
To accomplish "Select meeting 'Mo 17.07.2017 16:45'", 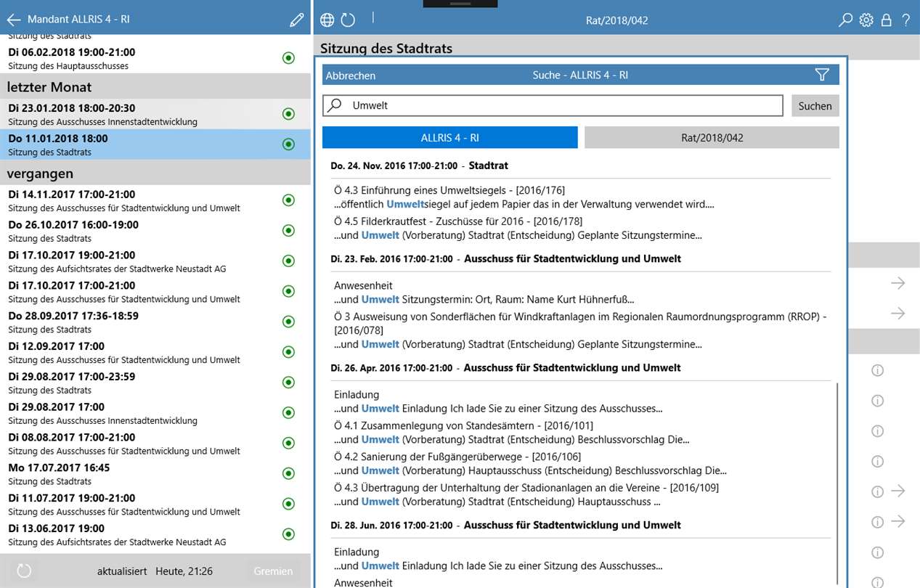I will pos(155,474).
